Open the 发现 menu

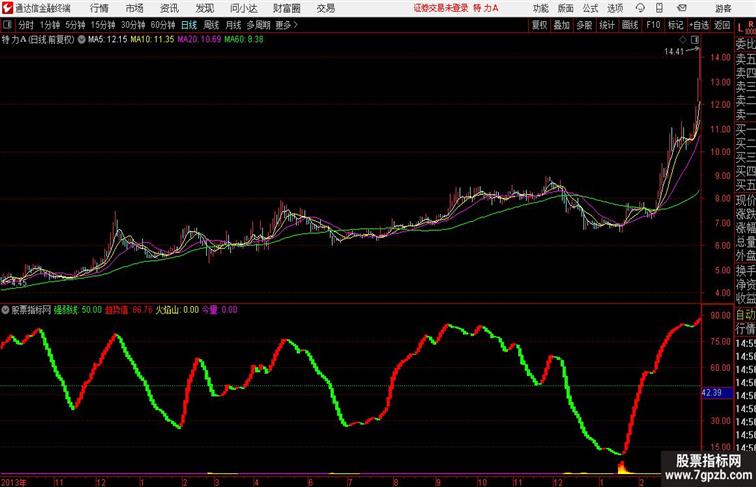pos(204,8)
